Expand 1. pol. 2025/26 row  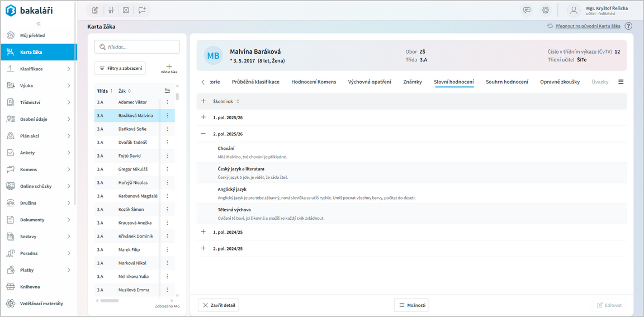click(203, 117)
